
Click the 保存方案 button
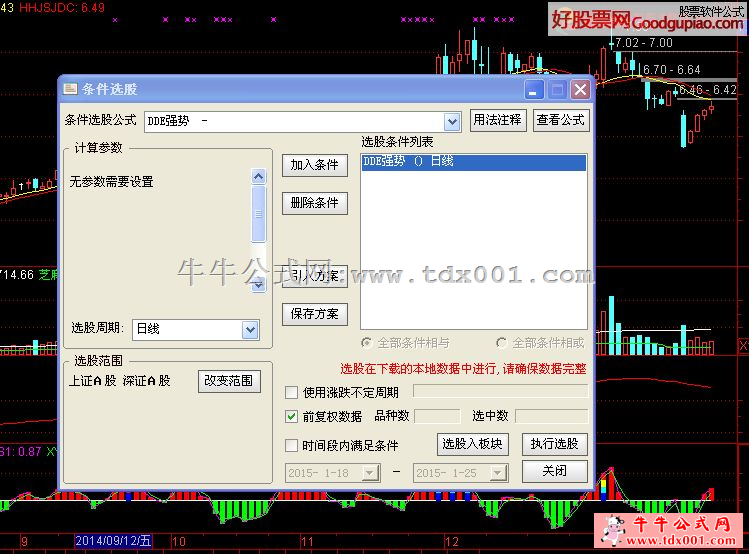(x=315, y=314)
